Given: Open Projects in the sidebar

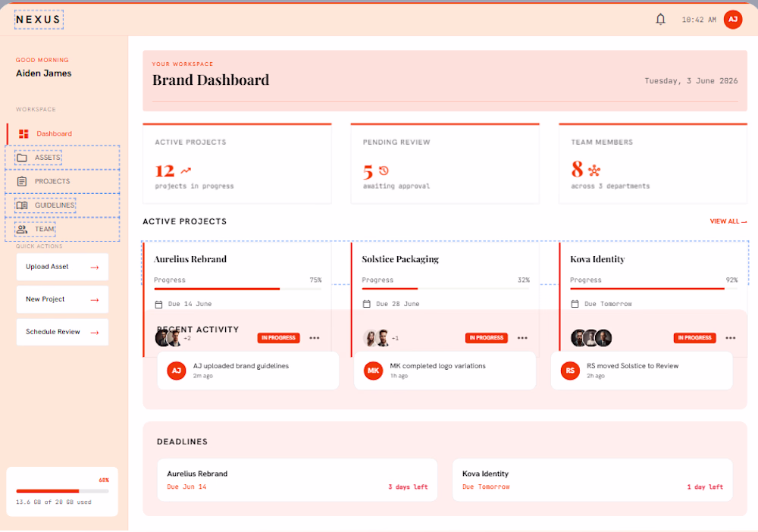Looking at the screenshot, I should 62,181.
